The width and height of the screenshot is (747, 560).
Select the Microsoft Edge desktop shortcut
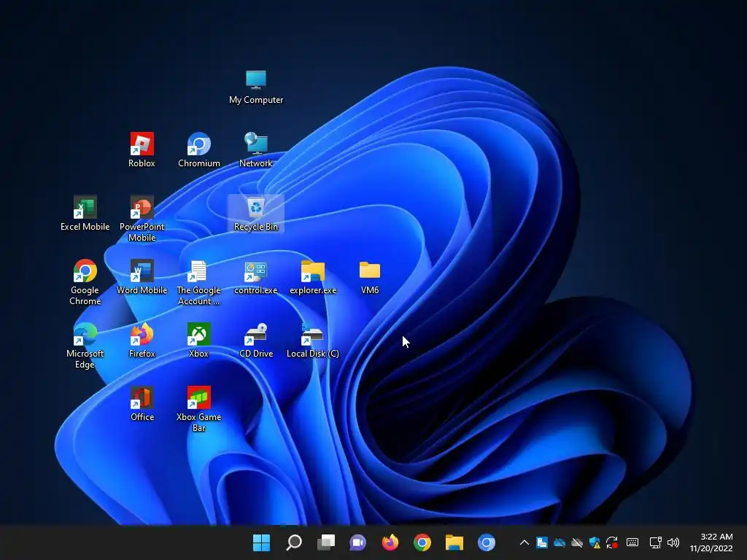point(85,345)
